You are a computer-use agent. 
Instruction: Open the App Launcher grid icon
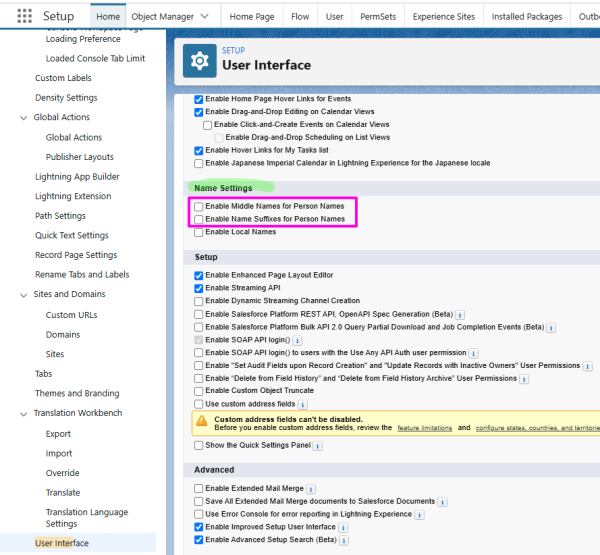[x=24, y=16]
